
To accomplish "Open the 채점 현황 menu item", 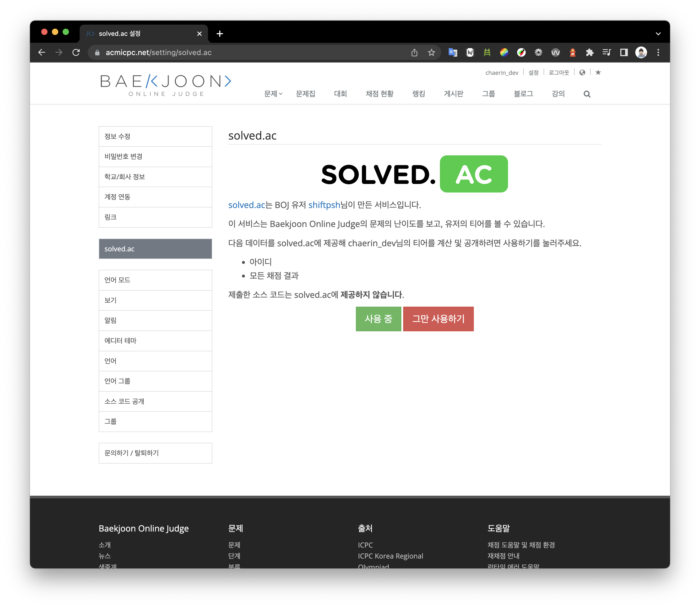I will [x=379, y=94].
